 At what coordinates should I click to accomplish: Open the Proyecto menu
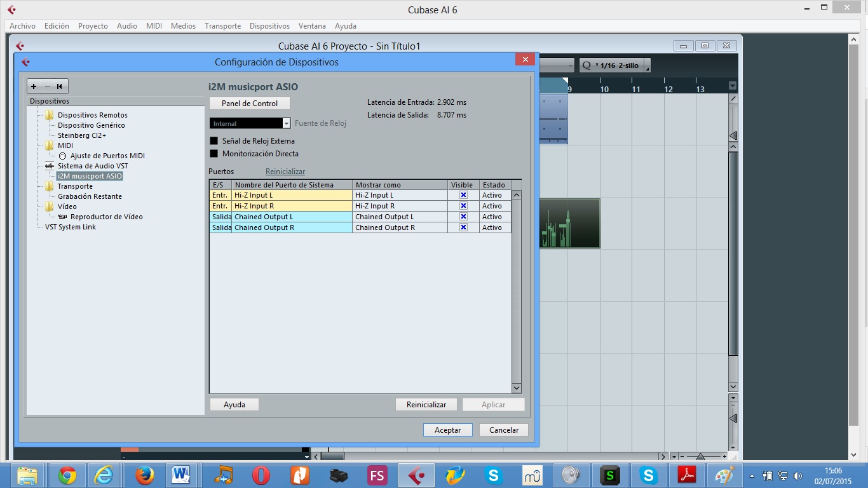[93, 26]
